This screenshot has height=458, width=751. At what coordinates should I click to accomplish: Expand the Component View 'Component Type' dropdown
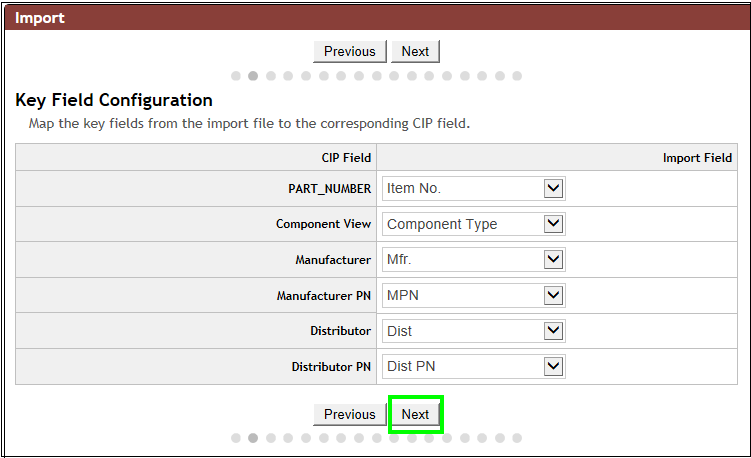click(473, 224)
